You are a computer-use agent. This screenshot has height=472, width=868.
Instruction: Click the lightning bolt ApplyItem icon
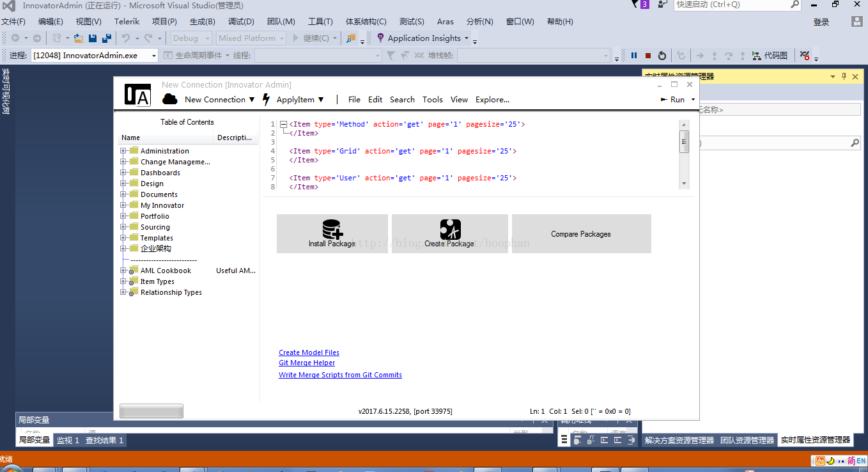pyautogui.click(x=267, y=100)
